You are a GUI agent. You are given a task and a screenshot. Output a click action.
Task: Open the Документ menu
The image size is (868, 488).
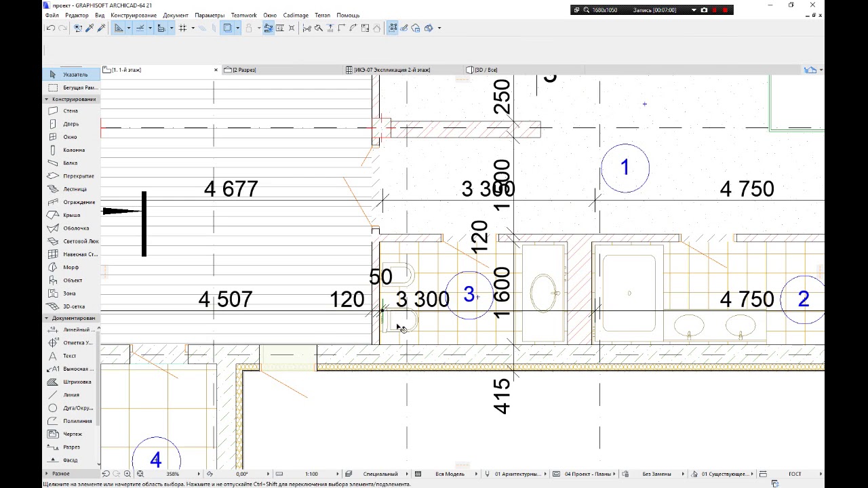coord(176,15)
